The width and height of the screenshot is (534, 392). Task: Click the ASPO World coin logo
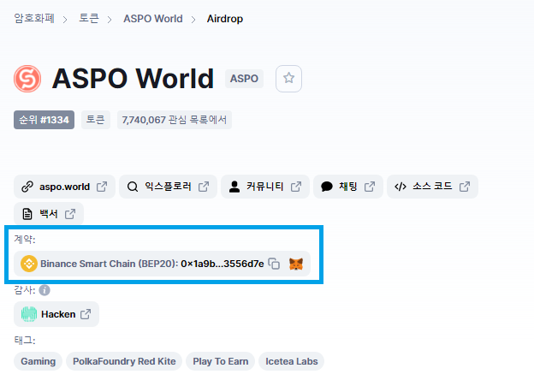[27, 79]
